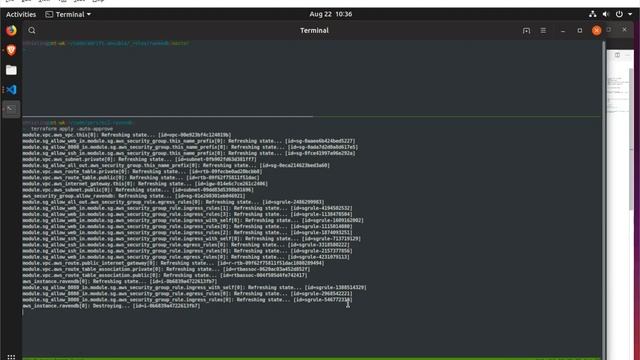
Task: Click the 'sg_allow_all_out' this_name_prefix line
Action: [176, 166]
